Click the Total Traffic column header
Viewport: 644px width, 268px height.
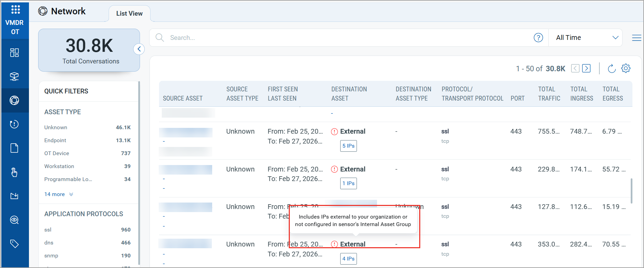[x=549, y=94]
